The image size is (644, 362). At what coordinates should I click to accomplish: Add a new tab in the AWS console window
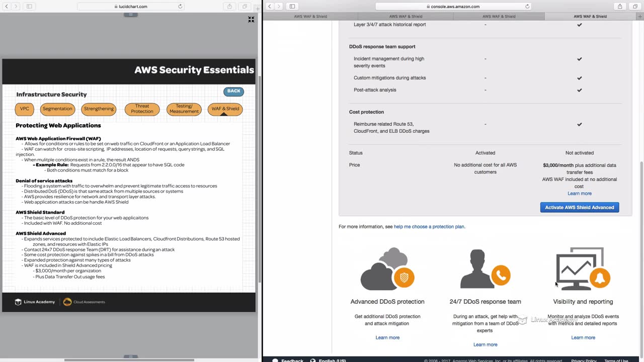(x=640, y=16)
